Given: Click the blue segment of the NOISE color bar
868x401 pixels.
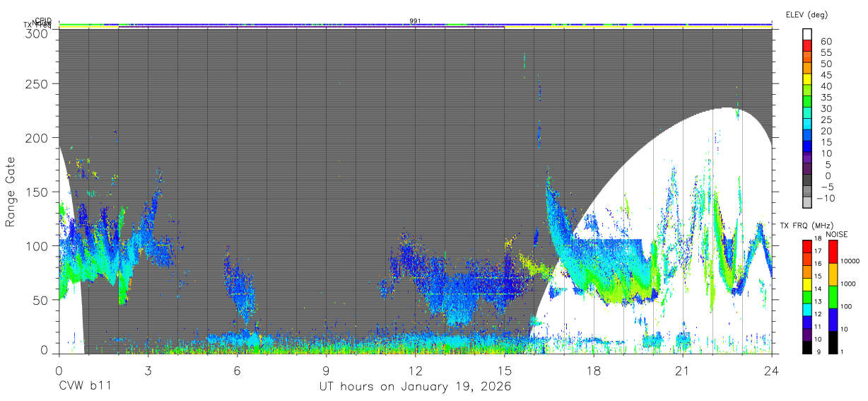Looking at the screenshot, I should point(833,319).
